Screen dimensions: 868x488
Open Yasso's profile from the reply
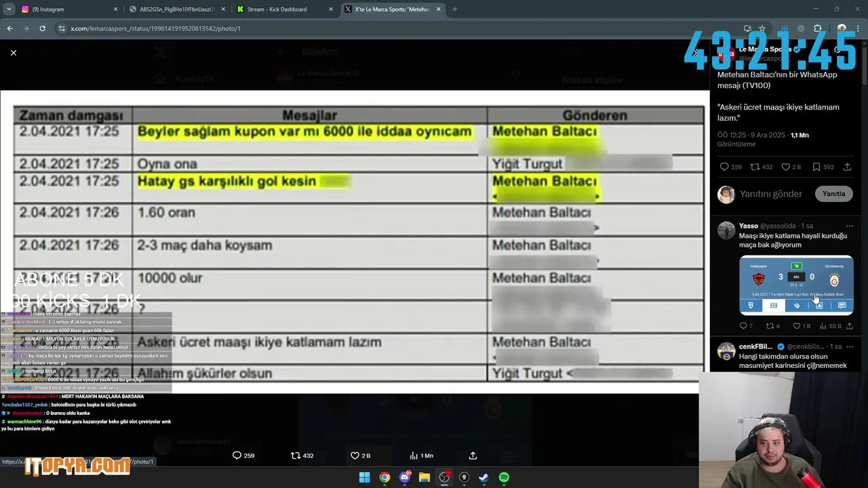click(x=749, y=226)
